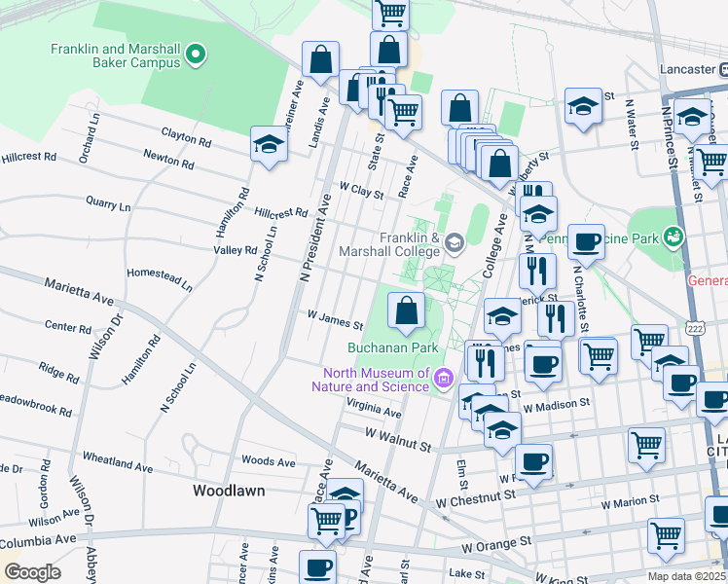728x584 pixels.
Task: Select the Penn Medicine Park stadium icon
Action: 674,237
